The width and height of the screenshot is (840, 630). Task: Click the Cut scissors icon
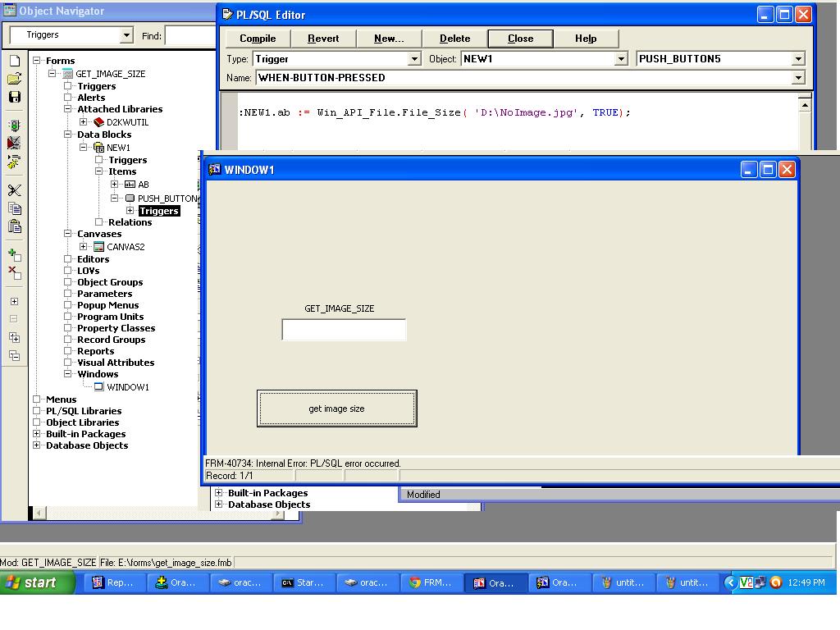click(14, 190)
